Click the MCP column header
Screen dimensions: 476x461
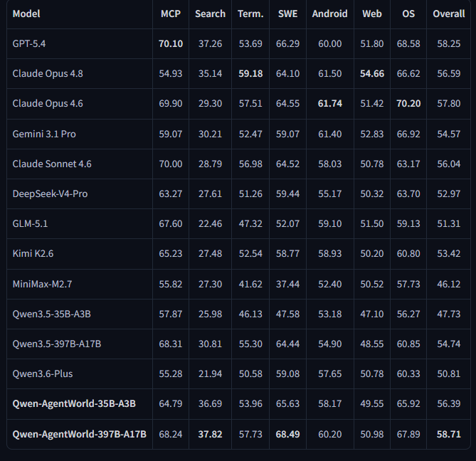(x=171, y=14)
